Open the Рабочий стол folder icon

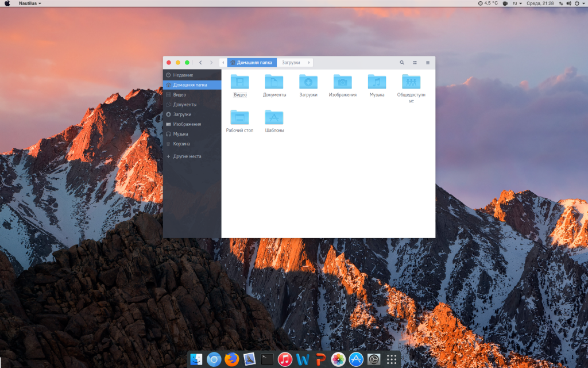pos(239,117)
